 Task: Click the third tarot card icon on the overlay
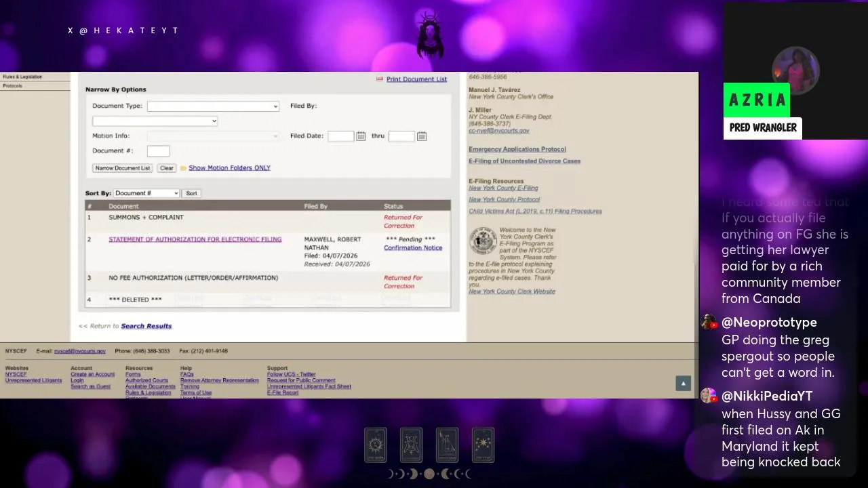[x=447, y=445]
